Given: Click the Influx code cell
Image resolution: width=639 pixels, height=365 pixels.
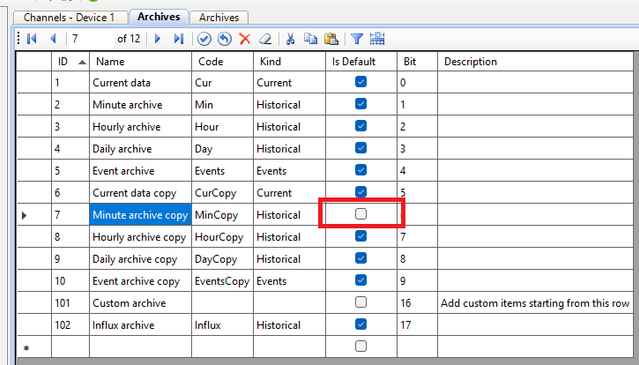Looking at the screenshot, I should coord(223,325).
